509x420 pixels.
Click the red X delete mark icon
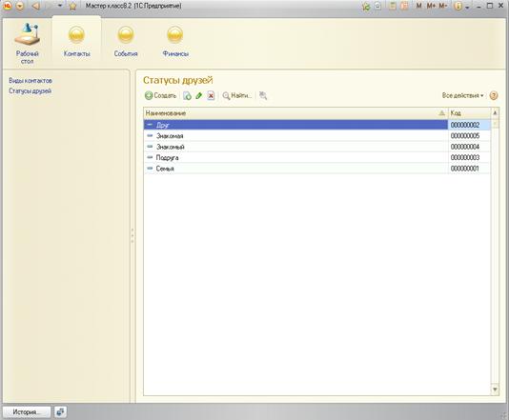(x=211, y=95)
